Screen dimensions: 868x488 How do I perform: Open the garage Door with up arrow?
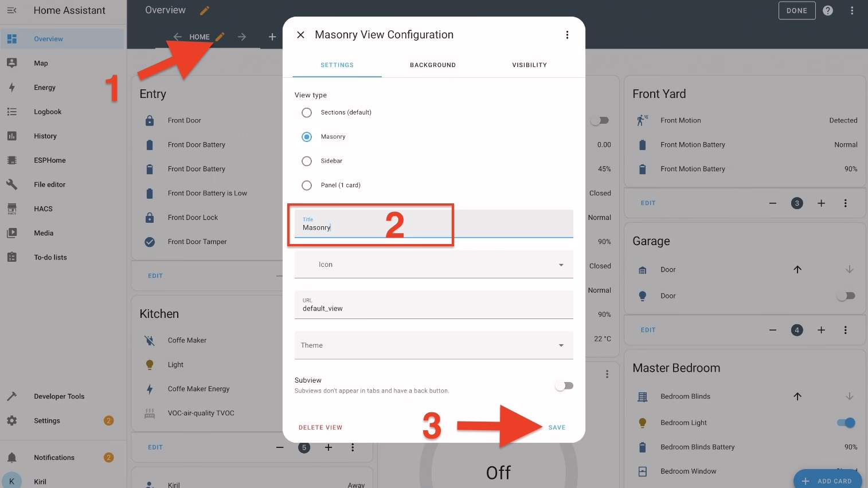click(x=797, y=269)
